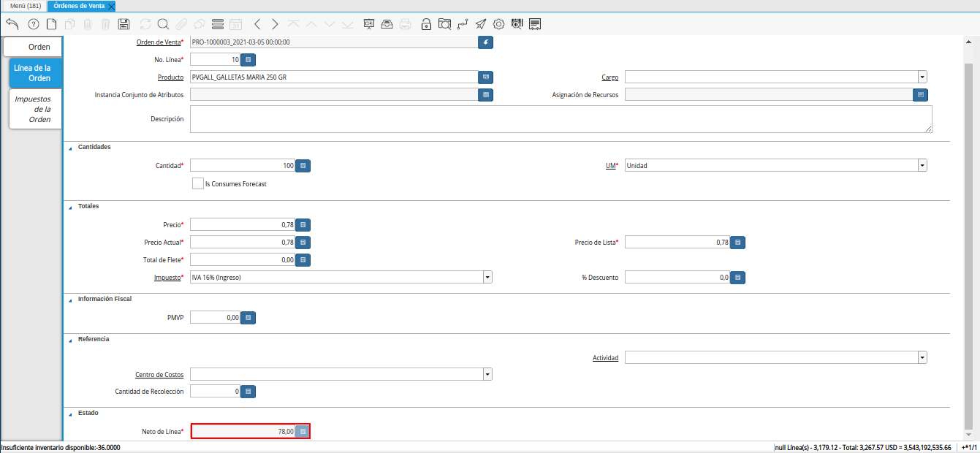
Task: Open the History calendar icon
Action: click(235, 24)
